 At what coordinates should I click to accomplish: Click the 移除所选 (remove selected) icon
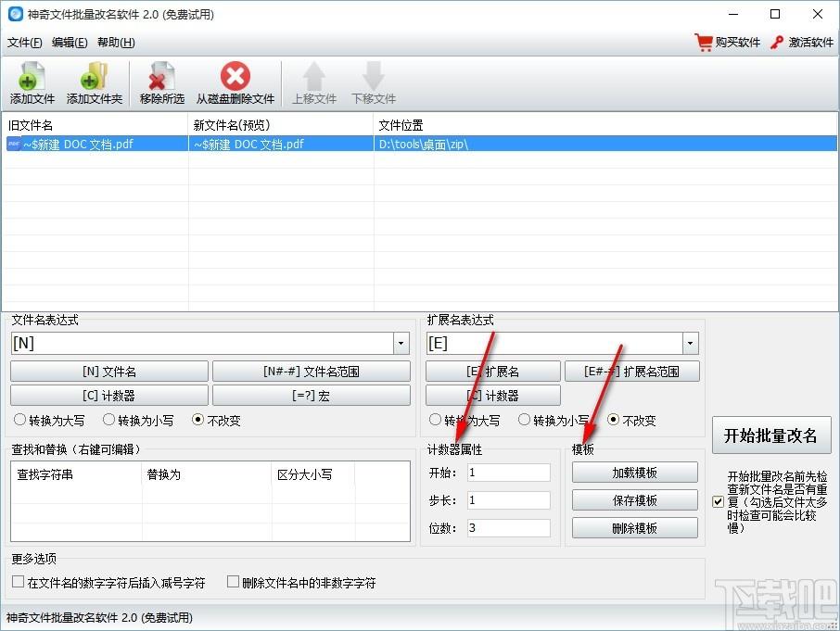click(161, 76)
